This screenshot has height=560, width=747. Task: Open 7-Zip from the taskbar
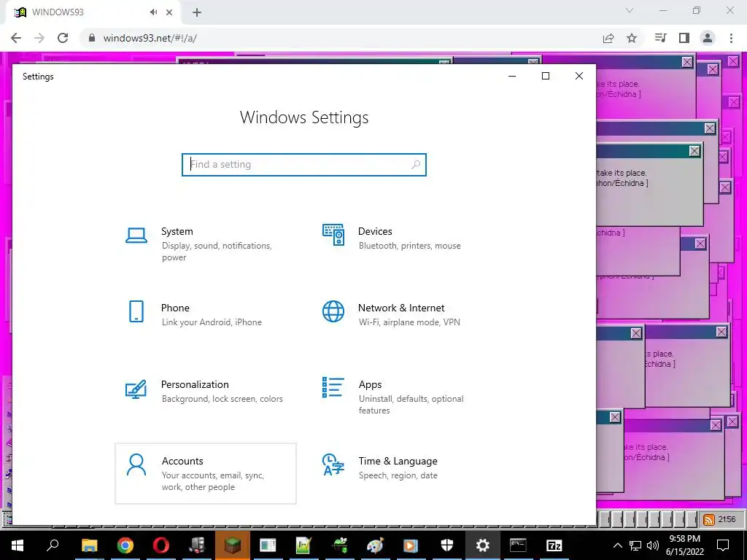[554, 545]
